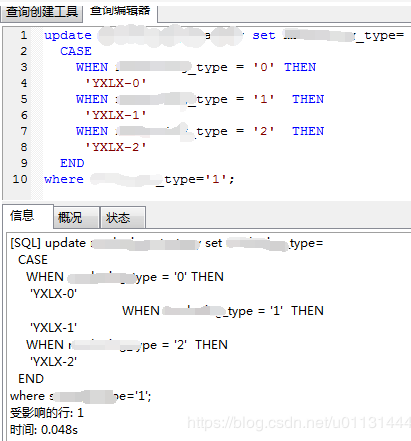
Task: Click the CASE keyword on editor line 2
Action: (x=76, y=51)
